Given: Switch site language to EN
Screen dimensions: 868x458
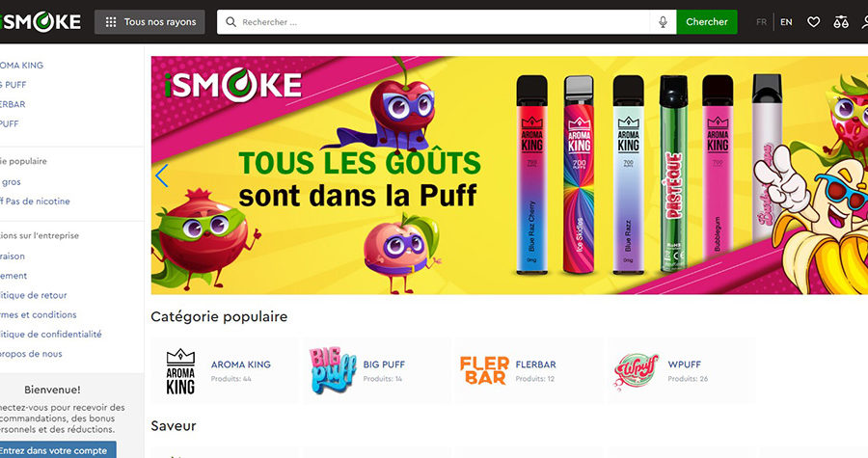Looking at the screenshot, I should tap(786, 22).
